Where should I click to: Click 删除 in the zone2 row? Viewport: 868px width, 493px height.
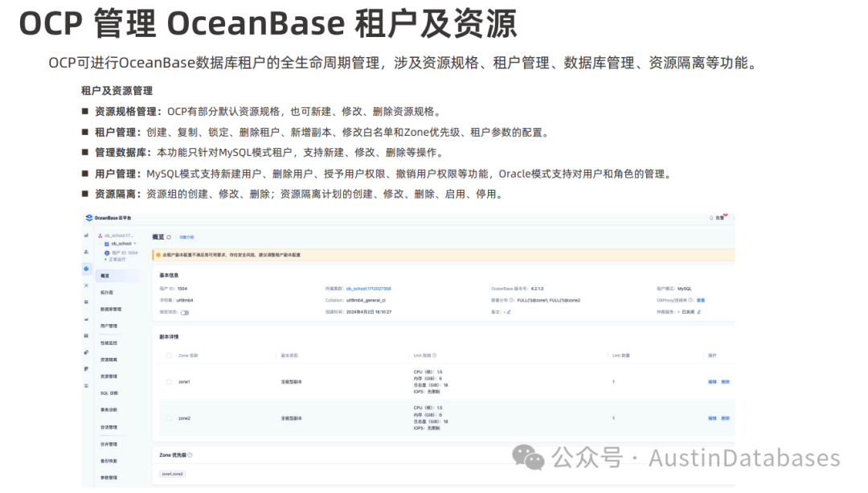coord(725,418)
